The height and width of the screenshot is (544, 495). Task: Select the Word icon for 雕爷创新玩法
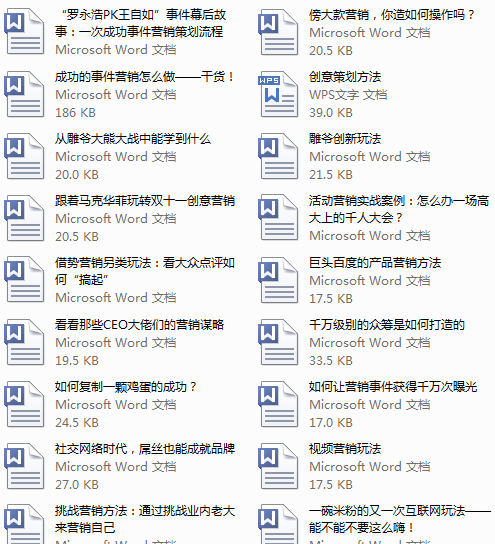[278, 156]
